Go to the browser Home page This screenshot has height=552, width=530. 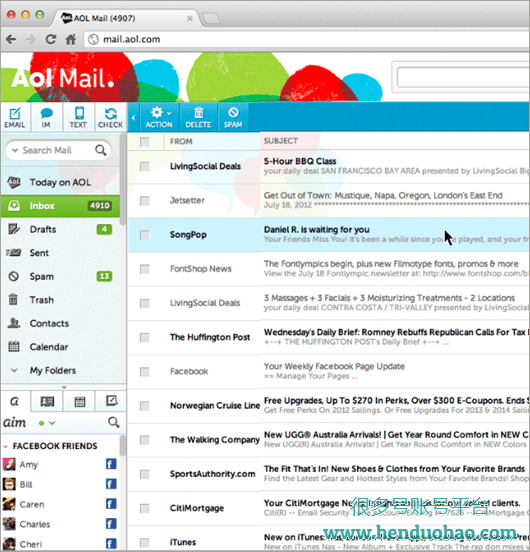[x=71, y=39]
